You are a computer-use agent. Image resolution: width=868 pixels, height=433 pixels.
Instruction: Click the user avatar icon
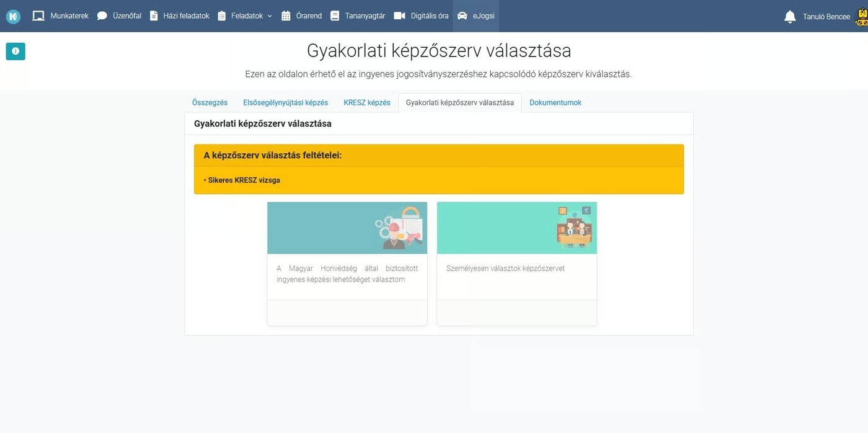coord(861,17)
